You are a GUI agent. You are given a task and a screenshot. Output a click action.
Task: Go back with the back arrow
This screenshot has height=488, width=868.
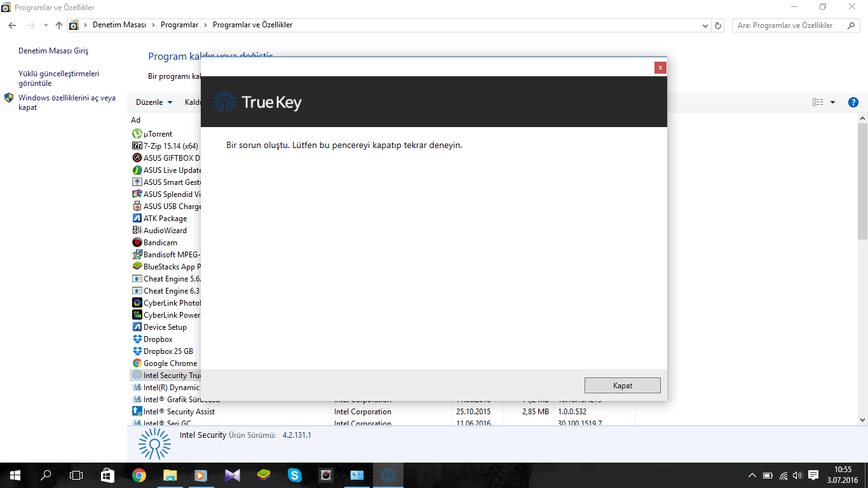(12, 25)
